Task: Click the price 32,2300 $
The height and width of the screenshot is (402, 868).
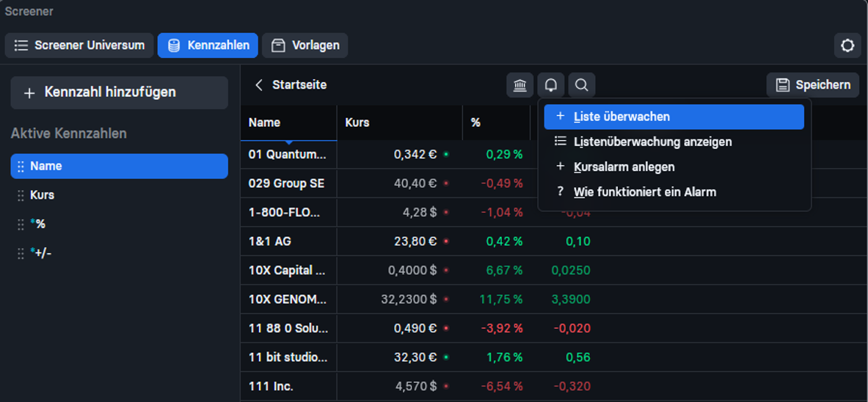Action: [409, 299]
